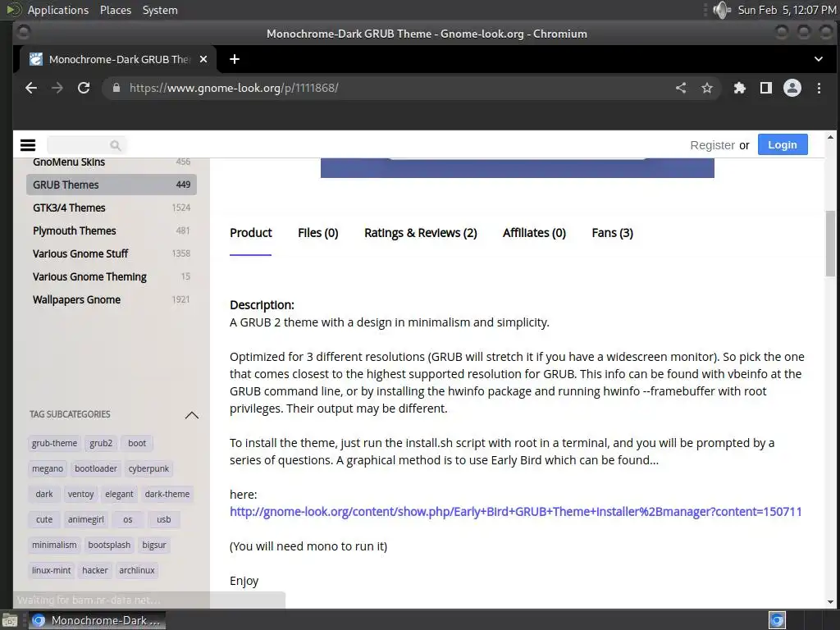Click the os tag
The width and height of the screenshot is (840, 630).
point(127,519)
